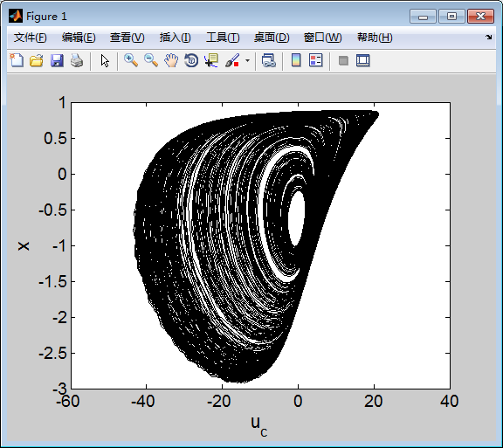The width and height of the screenshot is (503, 448).
Task: Open a file using the folder icon
Action: click(37, 60)
